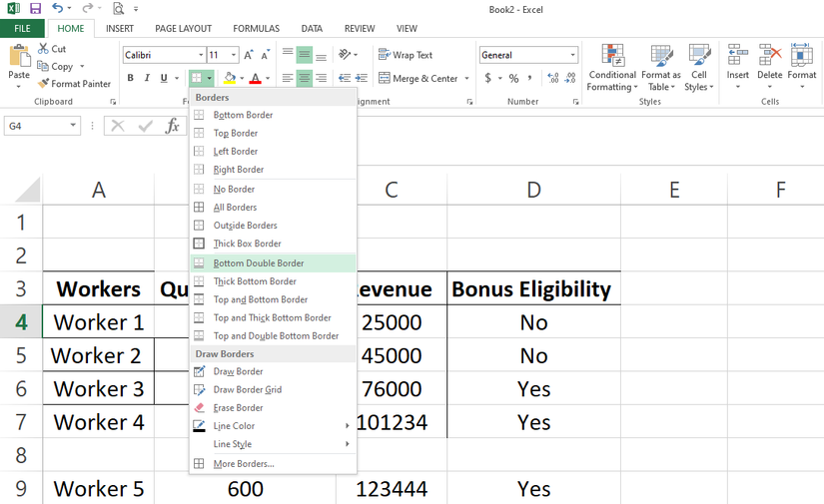Click the Increase Decimal icon
The image size is (824, 504).
click(x=553, y=78)
